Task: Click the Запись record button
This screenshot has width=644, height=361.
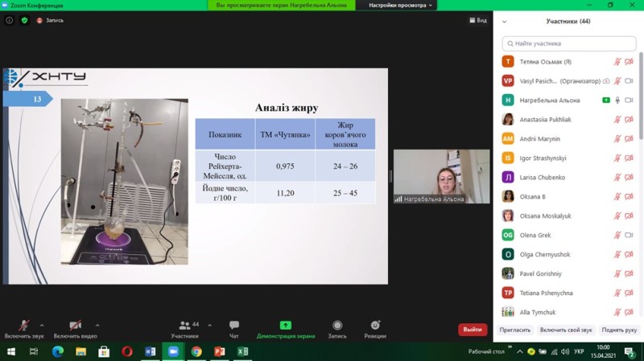Action: pos(337,330)
